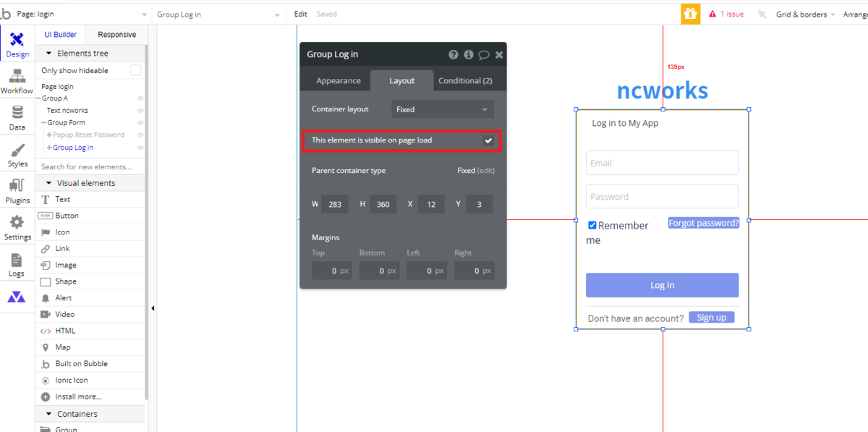Open the help question mark in Group Log in panel
The width and height of the screenshot is (868, 432).
[x=454, y=54]
